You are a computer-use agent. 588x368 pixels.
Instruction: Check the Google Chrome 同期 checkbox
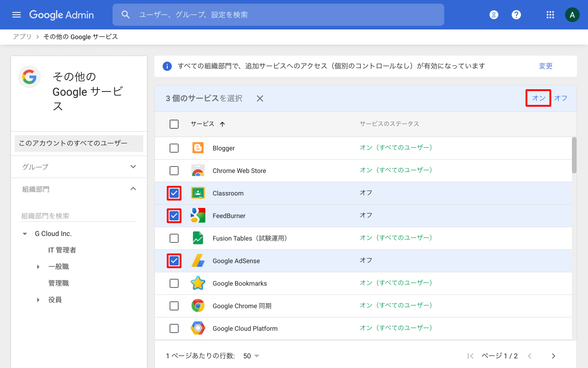click(x=174, y=306)
